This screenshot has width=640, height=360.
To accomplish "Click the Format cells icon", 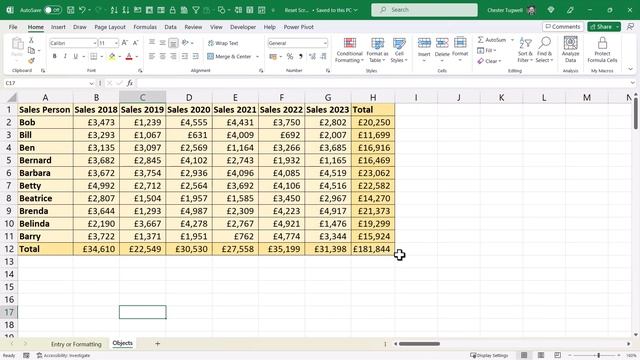I will pyautogui.click(x=460, y=43).
